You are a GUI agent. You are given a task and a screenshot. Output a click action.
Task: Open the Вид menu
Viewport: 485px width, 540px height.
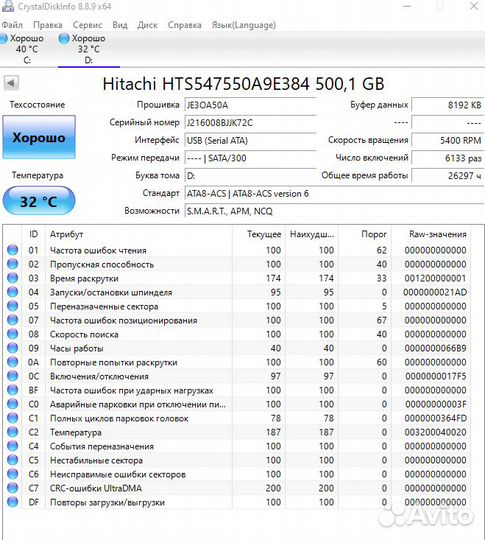coord(120,25)
